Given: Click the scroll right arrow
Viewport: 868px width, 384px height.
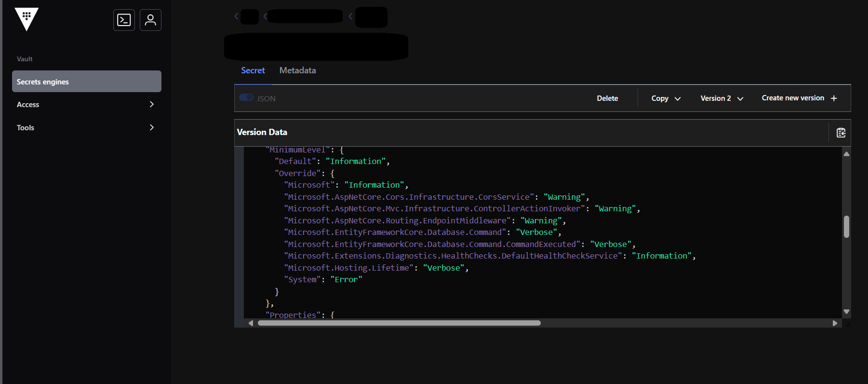Looking at the screenshot, I should (x=835, y=323).
